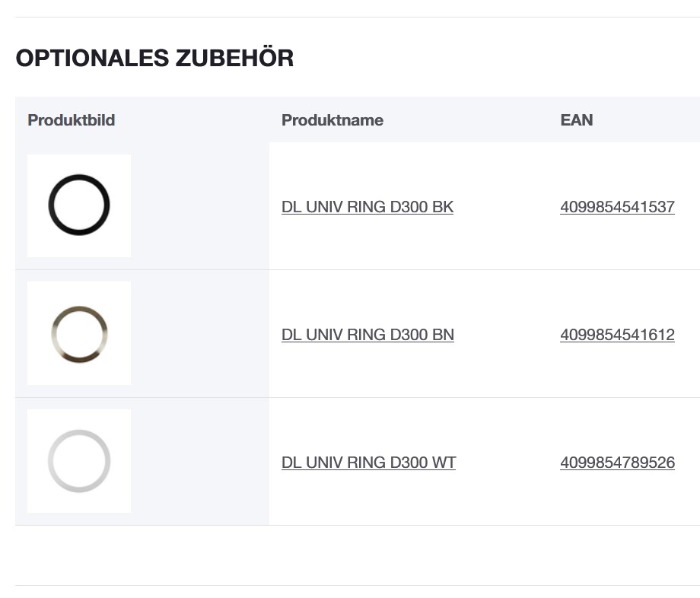Click EAN link 4099854789526
This screenshot has width=700, height=598.
click(x=617, y=463)
